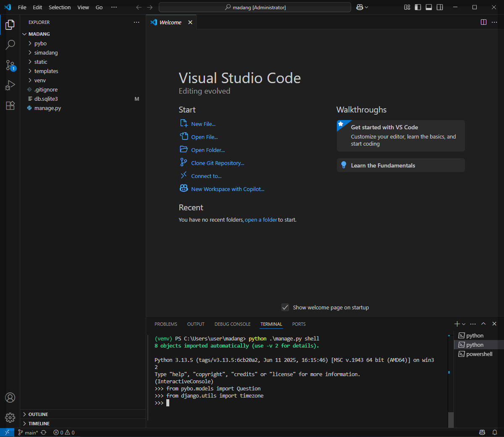Click the main* git branch indicator

[x=28, y=432]
